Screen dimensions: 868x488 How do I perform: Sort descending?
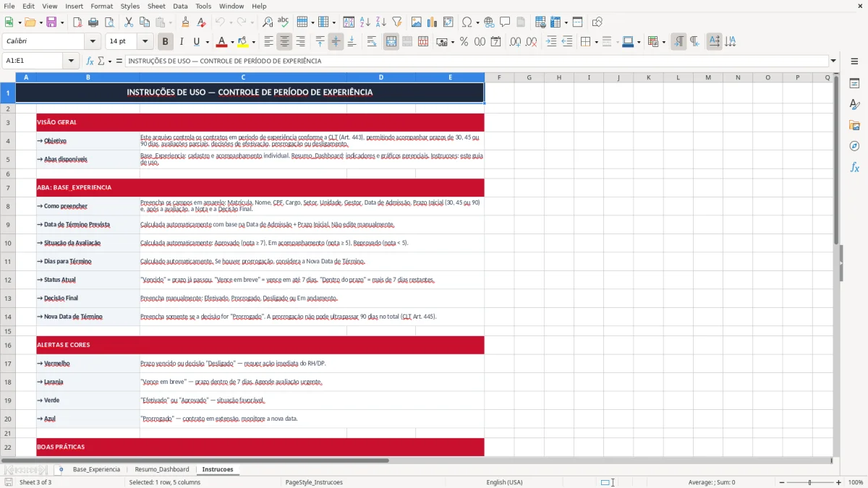coord(381,22)
